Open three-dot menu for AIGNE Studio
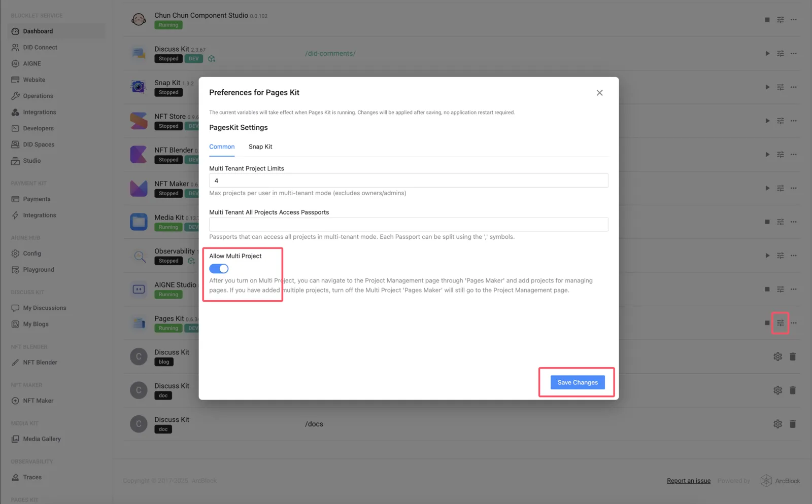This screenshot has height=504, width=812. 794,289
